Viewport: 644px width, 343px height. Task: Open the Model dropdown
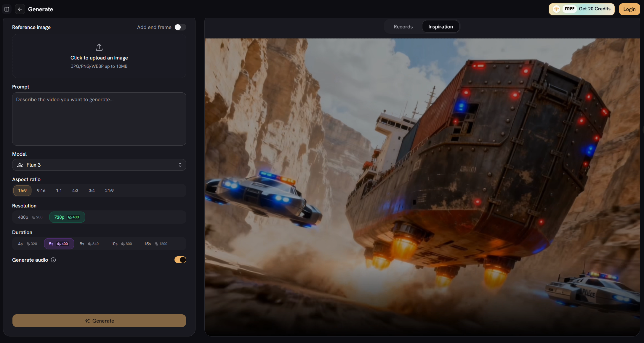pyautogui.click(x=99, y=165)
